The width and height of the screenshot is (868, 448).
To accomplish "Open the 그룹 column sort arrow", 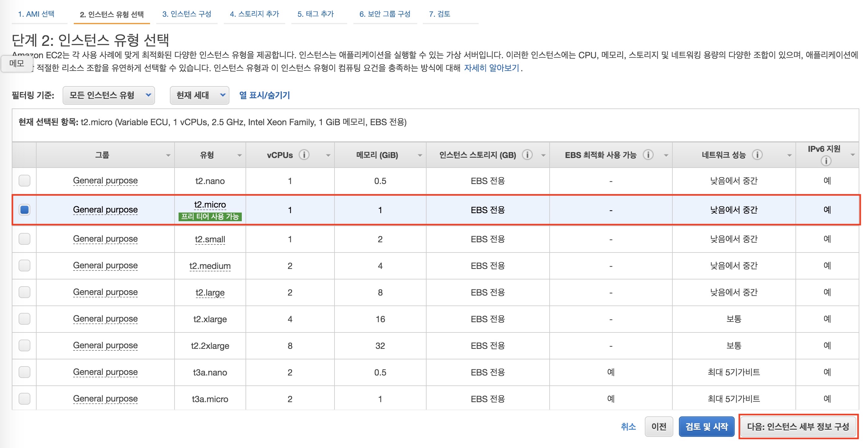I will [x=168, y=155].
